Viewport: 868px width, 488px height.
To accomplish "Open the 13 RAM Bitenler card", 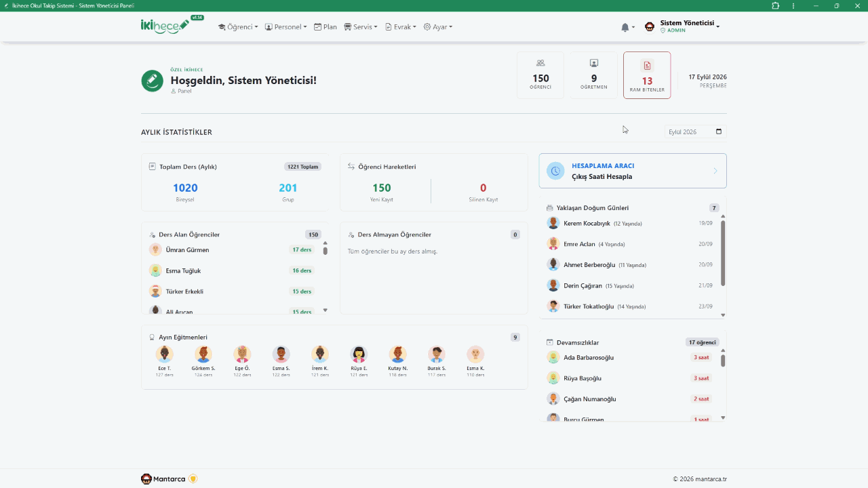I will (647, 75).
